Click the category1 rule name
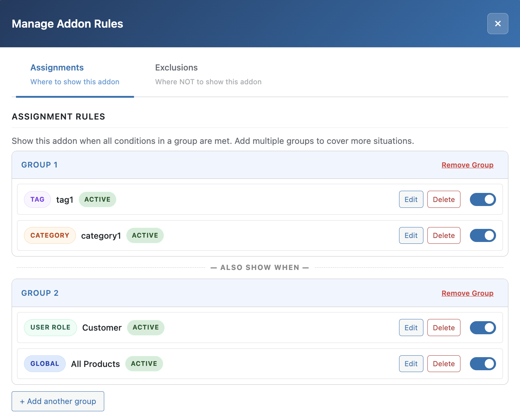 pyautogui.click(x=101, y=236)
